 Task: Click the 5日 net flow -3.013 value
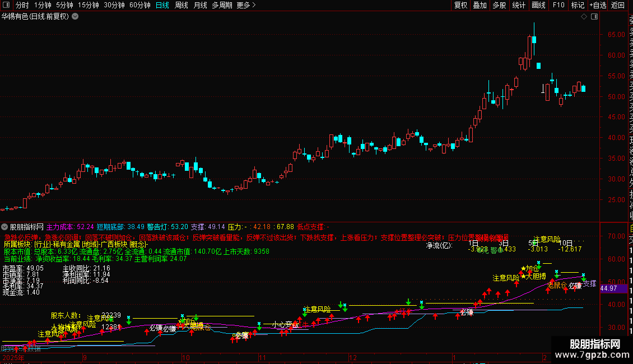click(x=538, y=249)
